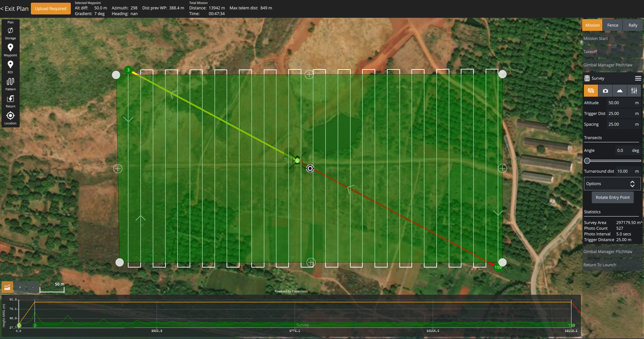Zoom in the map with plus button
This screenshot has width=644, height=339.
point(20,287)
